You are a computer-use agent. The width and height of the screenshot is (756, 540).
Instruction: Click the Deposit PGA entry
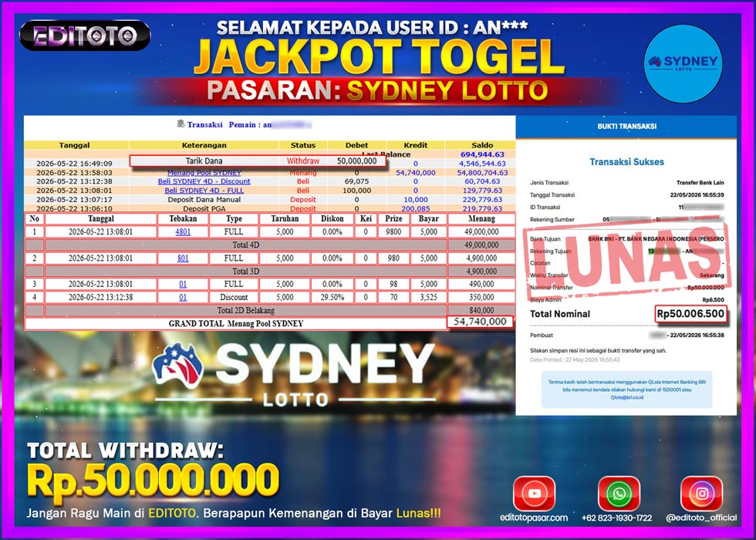pyautogui.click(x=204, y=209)
